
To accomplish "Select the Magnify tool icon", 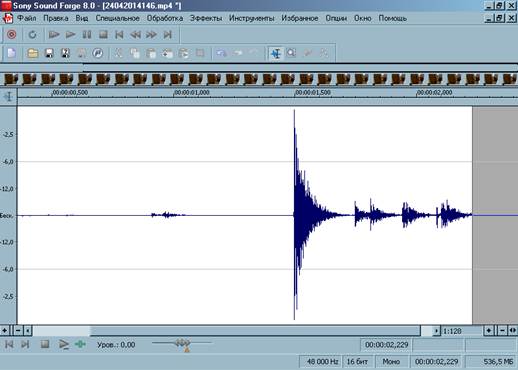I will click(x=292, y=53).
